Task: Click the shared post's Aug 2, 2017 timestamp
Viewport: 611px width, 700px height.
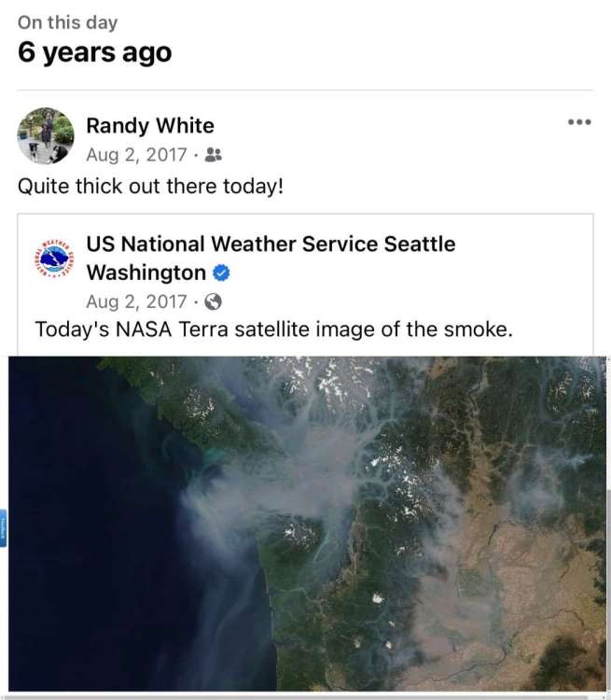Action: [136, 301]
